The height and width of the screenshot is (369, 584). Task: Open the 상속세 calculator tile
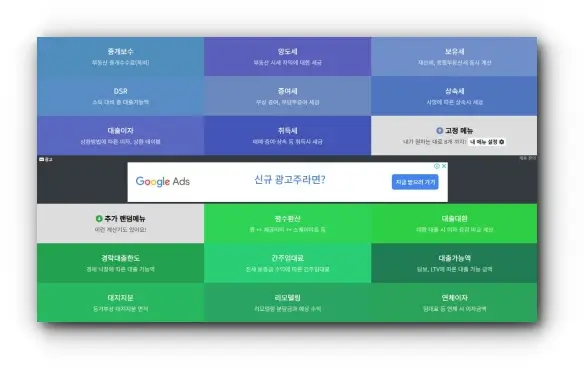[x=454, y=96]
